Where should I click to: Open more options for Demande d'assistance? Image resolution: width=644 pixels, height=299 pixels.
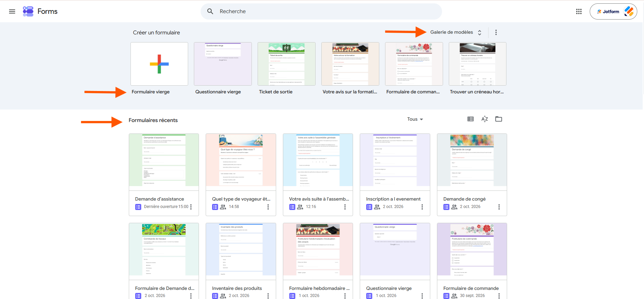click(191, 207)
